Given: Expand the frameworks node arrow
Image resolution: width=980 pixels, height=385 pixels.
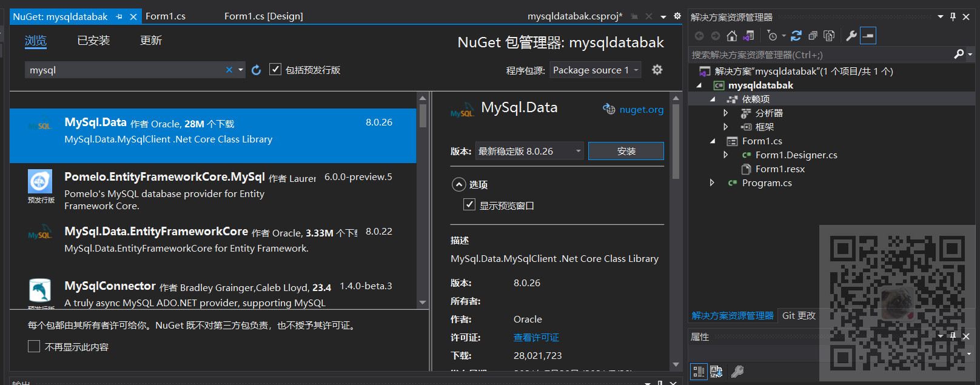Looking at the screenshot, I should (x=726, y=127).
